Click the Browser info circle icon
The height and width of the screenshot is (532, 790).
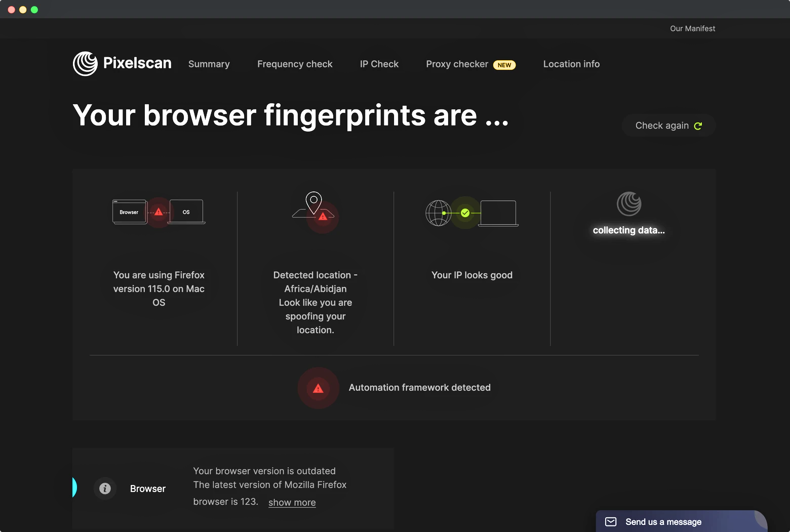(x=105, y=488)
